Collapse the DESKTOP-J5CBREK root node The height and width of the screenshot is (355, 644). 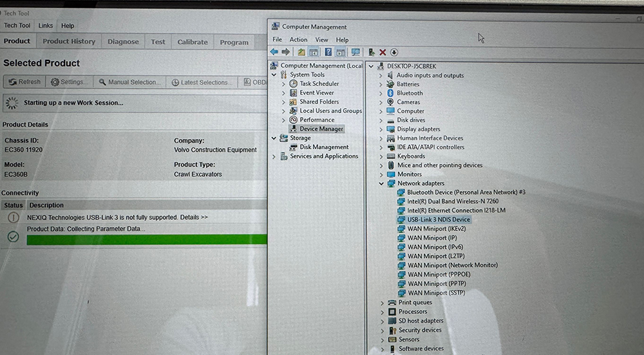(x=372, y=66)
